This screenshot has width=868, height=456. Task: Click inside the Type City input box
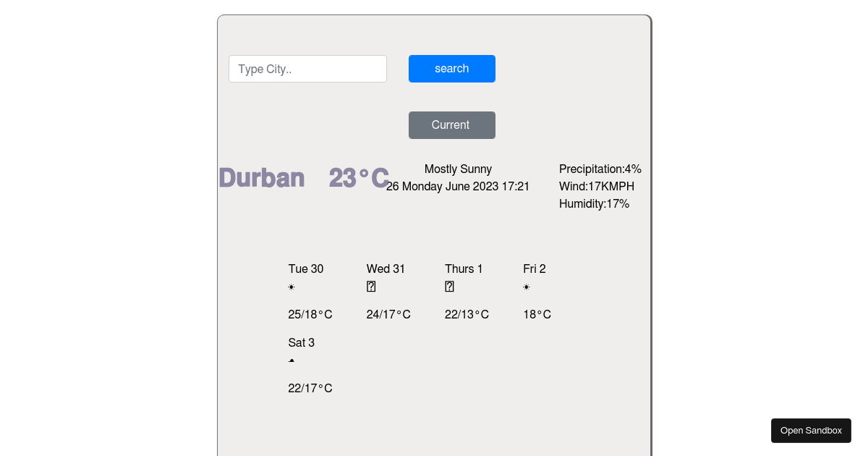pos(307,69)
